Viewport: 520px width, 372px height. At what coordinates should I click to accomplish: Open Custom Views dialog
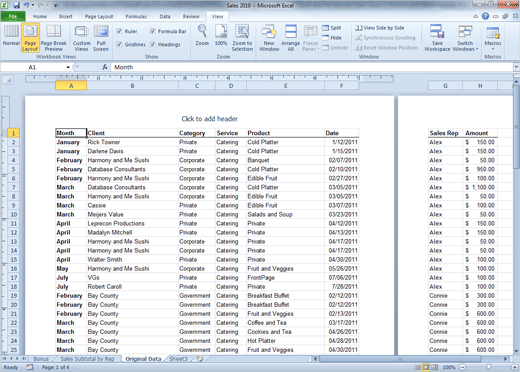click(x=81, y=38)
